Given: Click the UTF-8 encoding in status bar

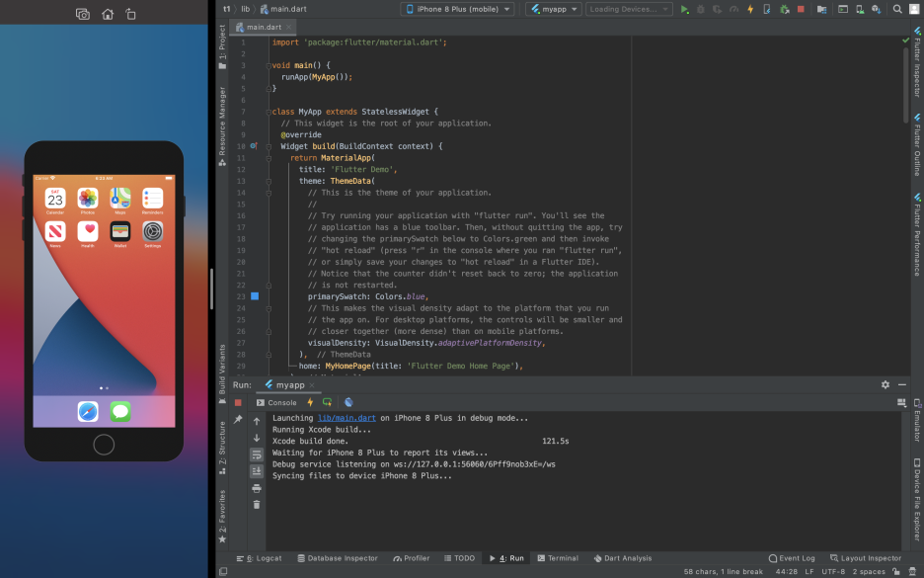Looking at the screenshot, I should (x=833, y=571).
